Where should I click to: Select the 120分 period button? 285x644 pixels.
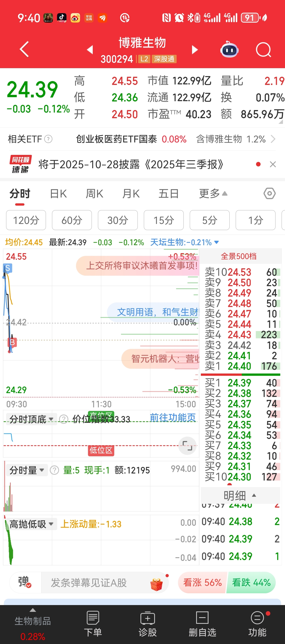26,220
